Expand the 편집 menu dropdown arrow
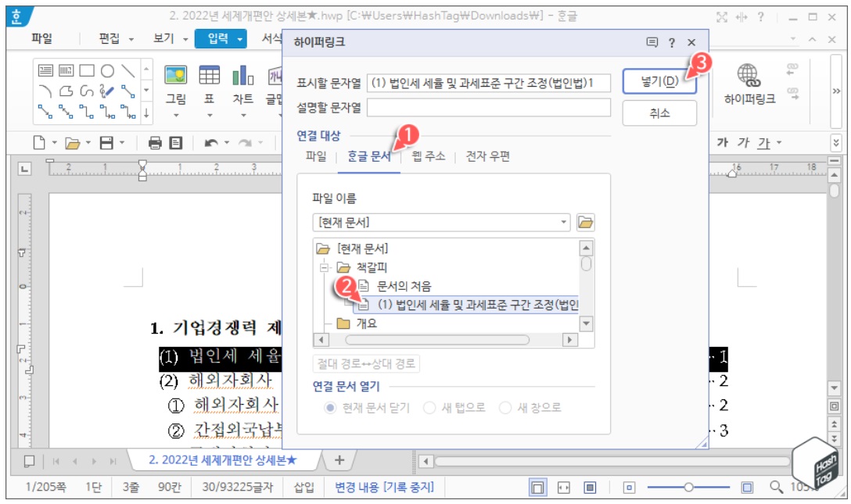Screen dimensions: 851x504 click(x=131, y=39)
